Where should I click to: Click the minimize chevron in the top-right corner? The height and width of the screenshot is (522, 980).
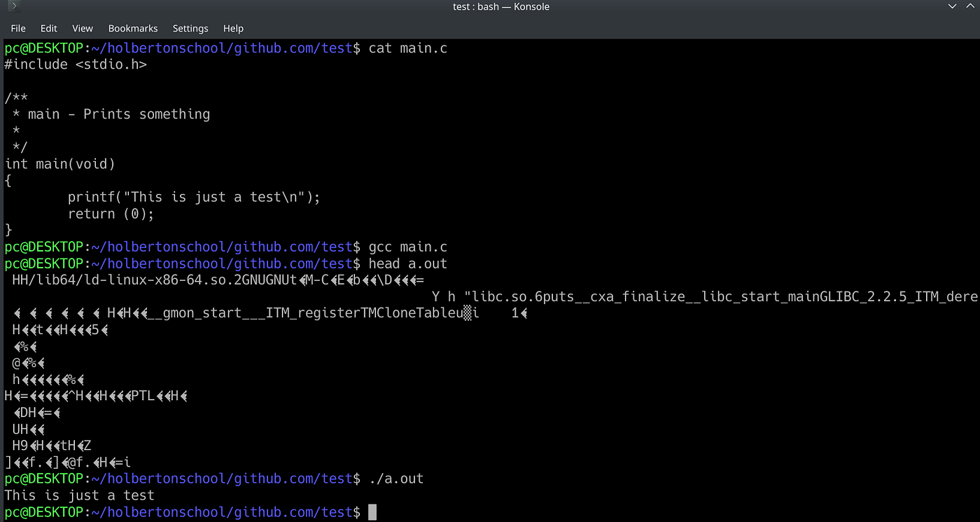[x=952, y=6]
